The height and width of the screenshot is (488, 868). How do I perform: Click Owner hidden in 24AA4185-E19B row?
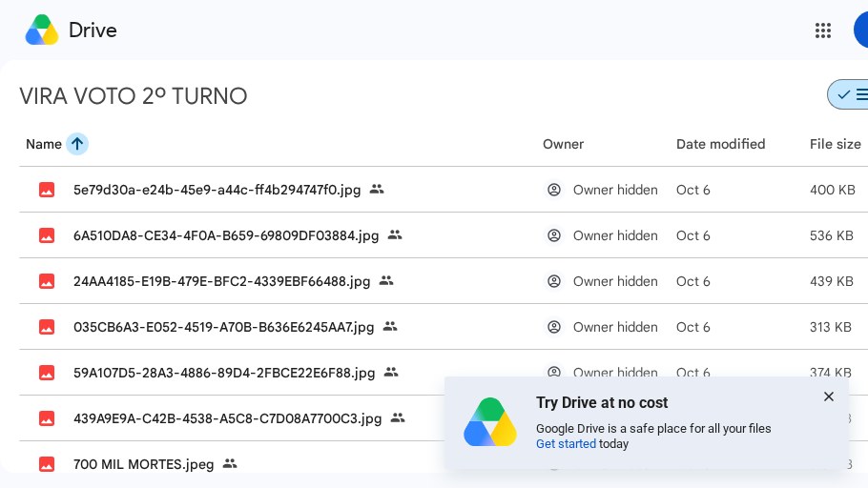[x=615, y=281]
